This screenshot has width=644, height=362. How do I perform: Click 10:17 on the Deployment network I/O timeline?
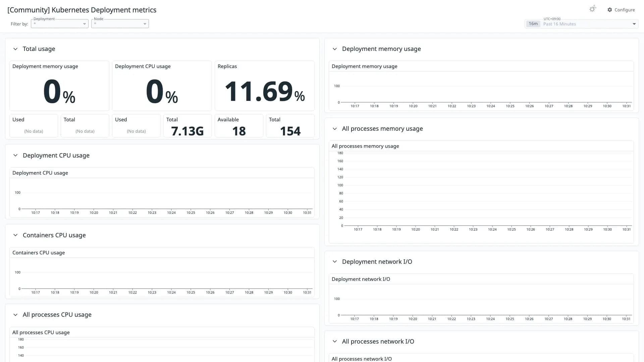pos(355,319)
